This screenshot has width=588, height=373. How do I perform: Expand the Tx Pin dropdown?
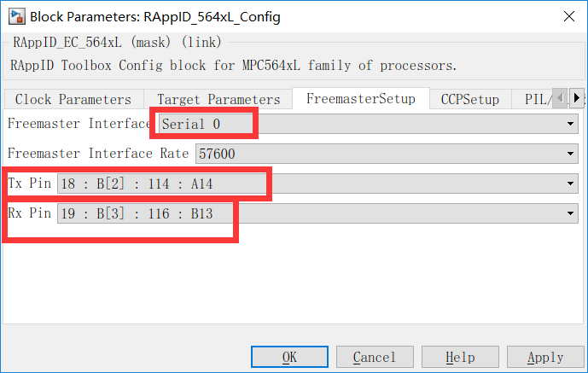coord(317,184)
